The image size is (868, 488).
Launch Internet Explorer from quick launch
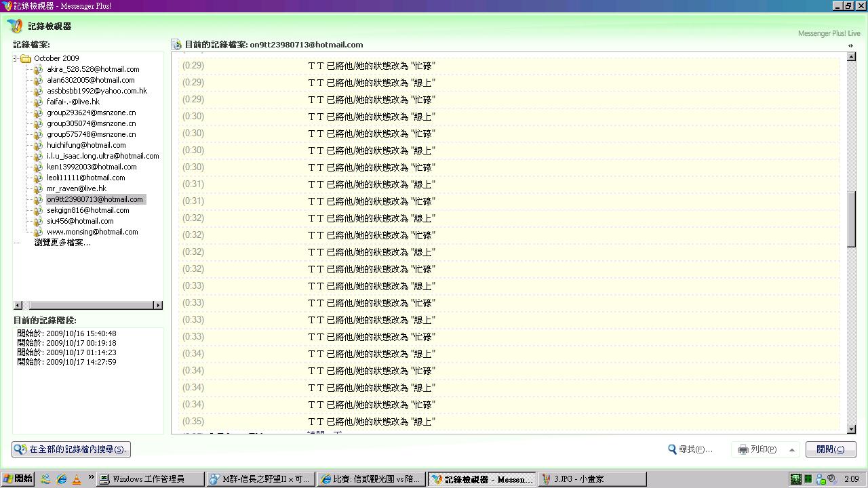(62, 479)
